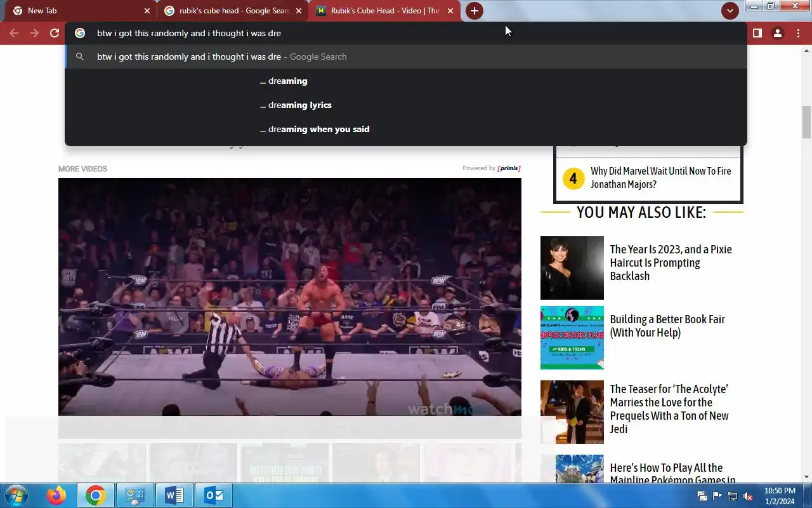Open the Chrome side panel
This screenshot has height=508, width=812.
pos(757,33)
